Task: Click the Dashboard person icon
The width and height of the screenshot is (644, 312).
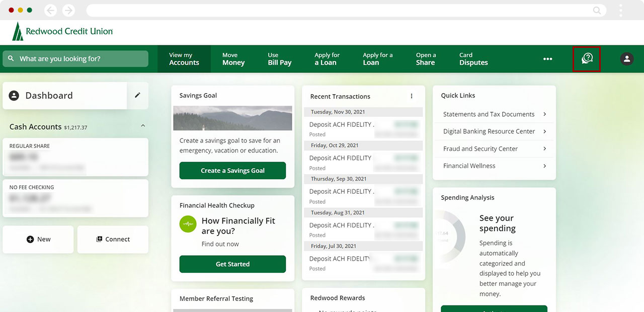Action: (x=14, y=95)
